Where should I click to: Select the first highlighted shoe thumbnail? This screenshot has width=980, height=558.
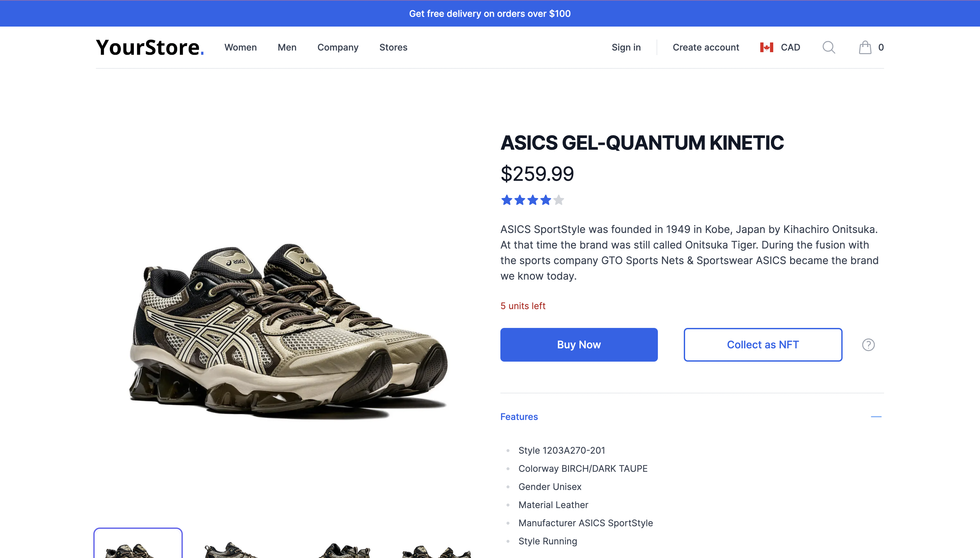pos(138,544)
